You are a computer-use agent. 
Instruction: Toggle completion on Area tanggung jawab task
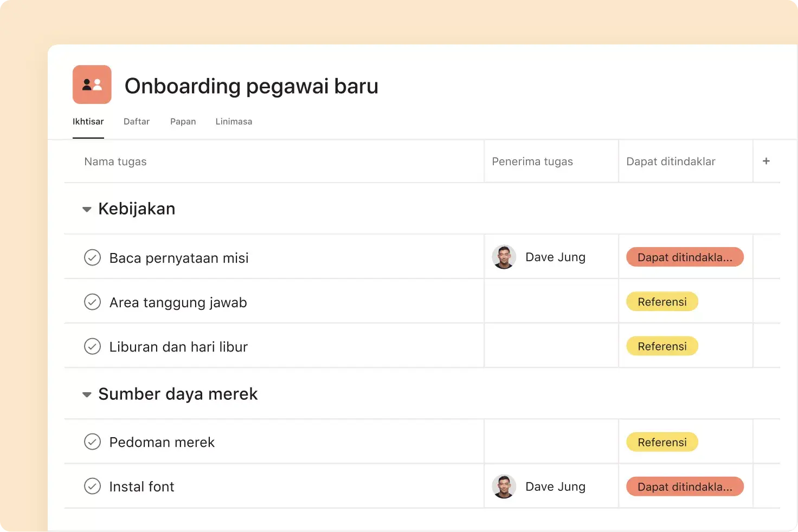(x=93, y=302)
